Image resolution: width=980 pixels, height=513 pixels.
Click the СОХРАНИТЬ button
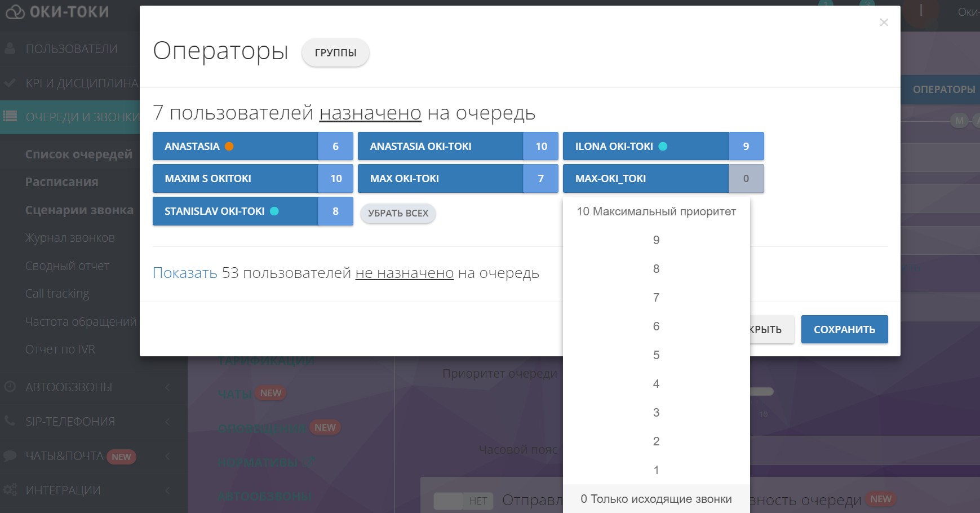click(x=844, y=329)
